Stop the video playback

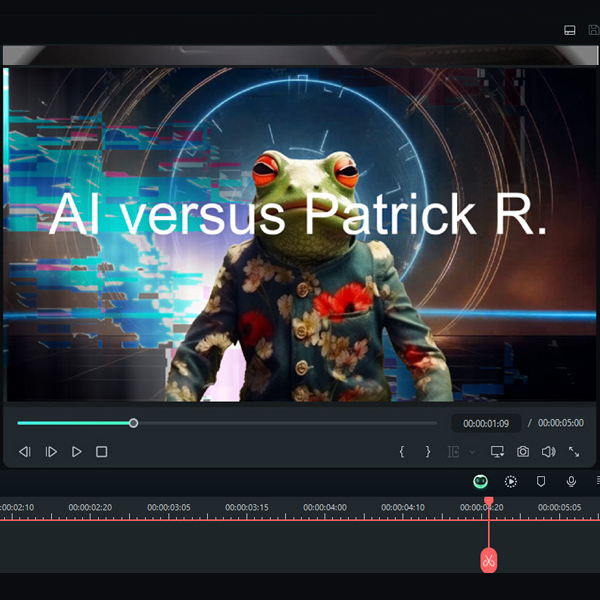(101, 452)
